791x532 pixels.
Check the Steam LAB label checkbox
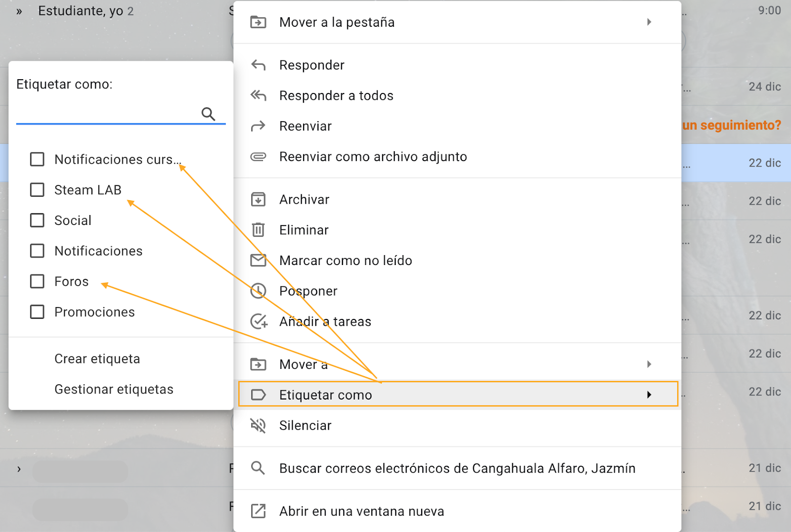pos(37,190)
